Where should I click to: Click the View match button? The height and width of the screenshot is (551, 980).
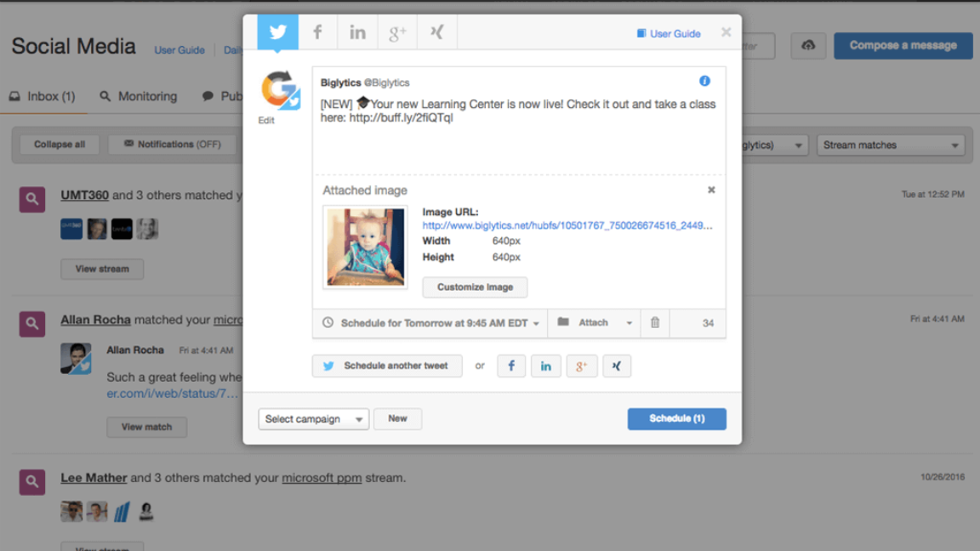coord(146,428)
